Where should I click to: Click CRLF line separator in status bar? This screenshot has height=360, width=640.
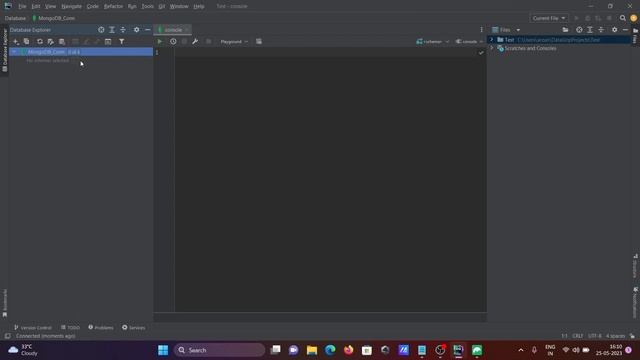point(578,336)
